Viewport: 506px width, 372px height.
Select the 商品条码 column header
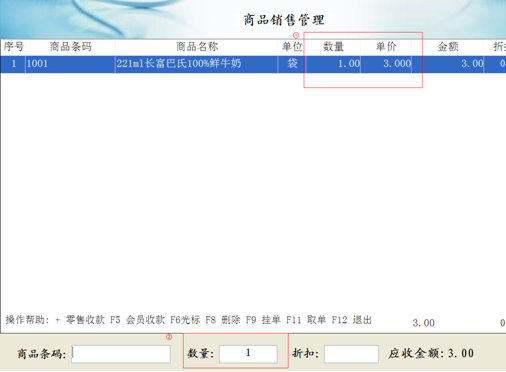coord(71,47)
